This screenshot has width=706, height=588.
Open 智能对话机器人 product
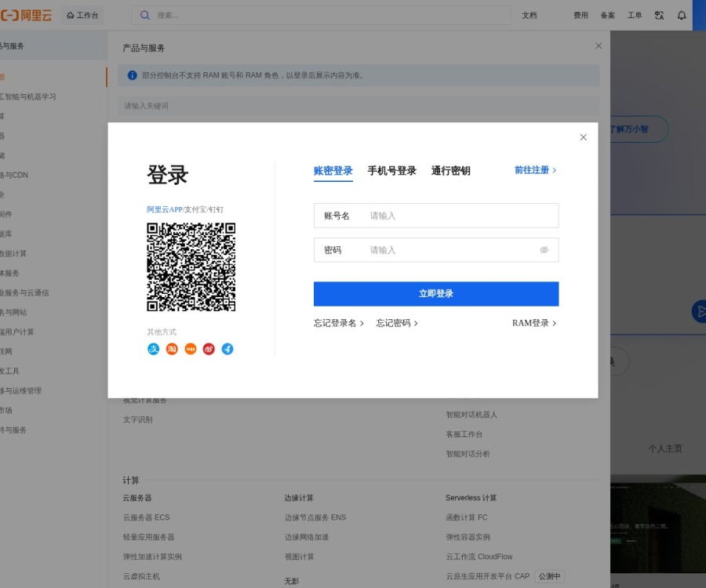pyautogui.click(x=471, y=415)
